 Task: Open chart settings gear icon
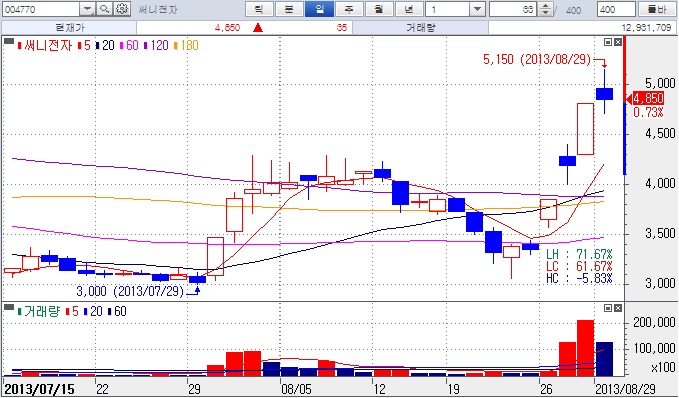point(123,9)
